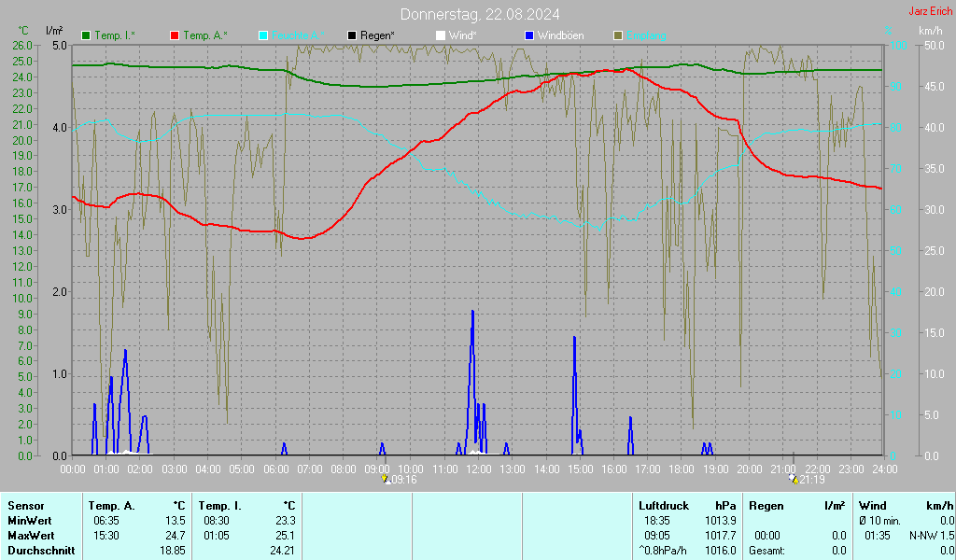
Task: Click the pressure maximum time '09:05'
Action: pos(656,536)
